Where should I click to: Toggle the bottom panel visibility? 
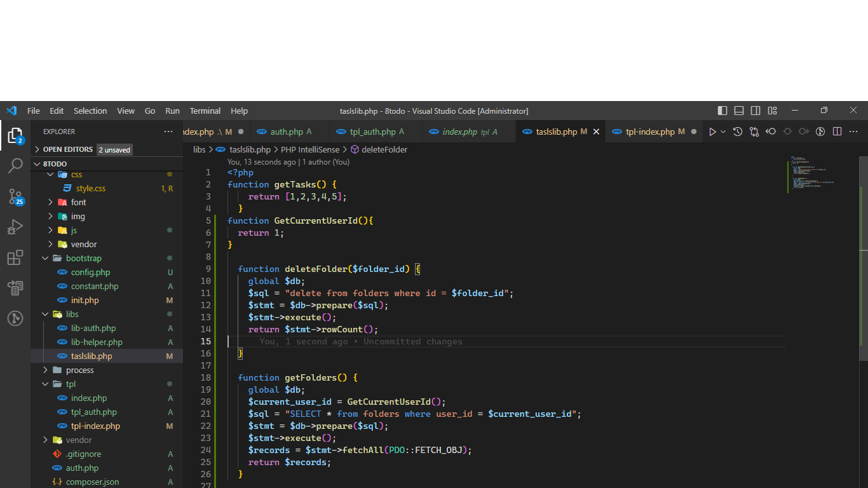tap(739, 111)
